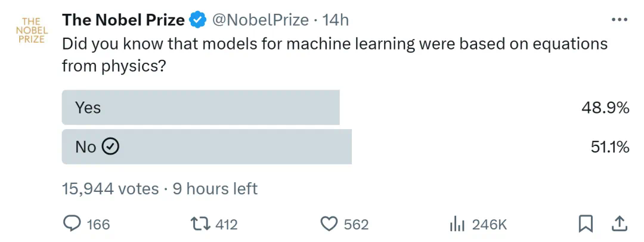
Task: Click the reply speech bubble icon
Action: pyautogui.click(x=72, y=223)
